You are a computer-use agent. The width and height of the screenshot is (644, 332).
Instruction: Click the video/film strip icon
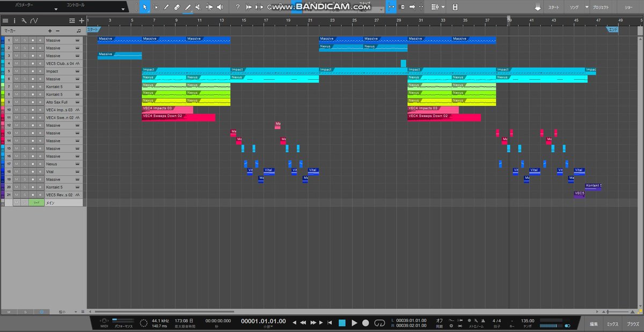point(455,7)
